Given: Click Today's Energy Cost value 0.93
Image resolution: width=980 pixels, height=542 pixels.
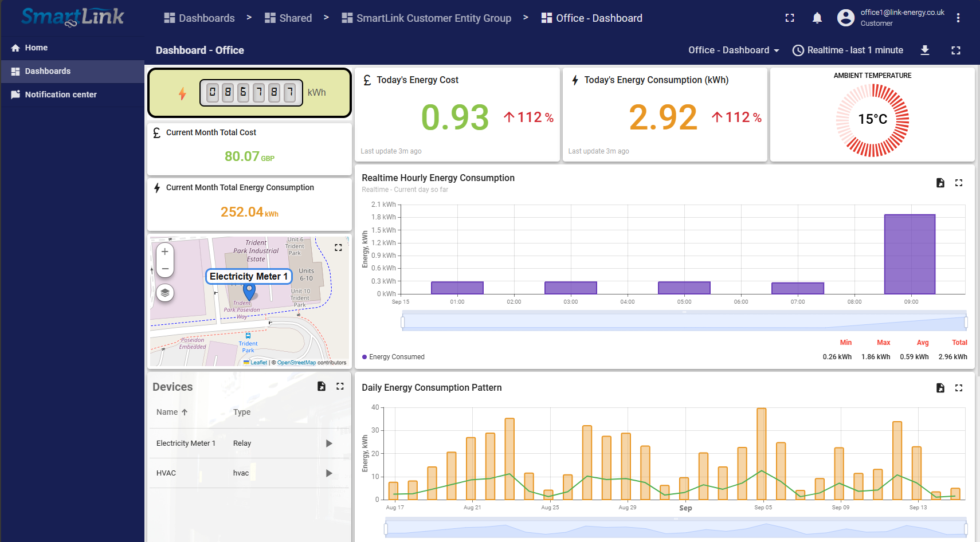Looking at the screenshot, I should pyautogui.click(x=455, y=117).
